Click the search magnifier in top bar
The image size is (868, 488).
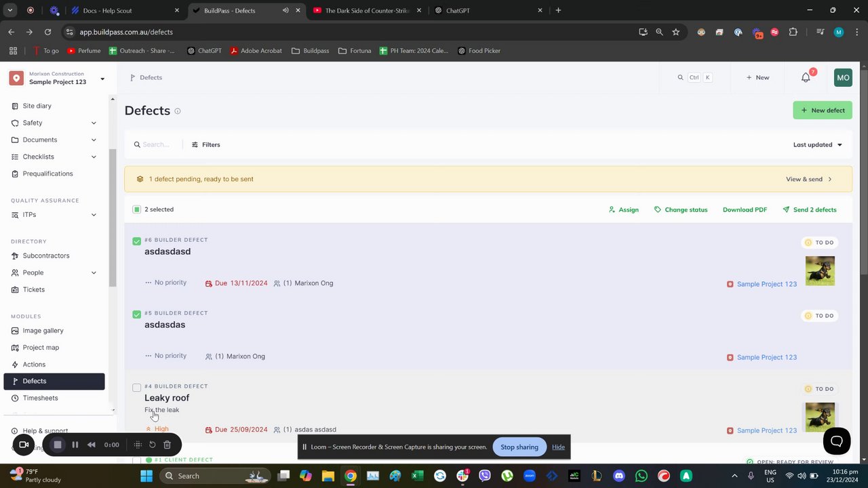(x=680, y=77)
